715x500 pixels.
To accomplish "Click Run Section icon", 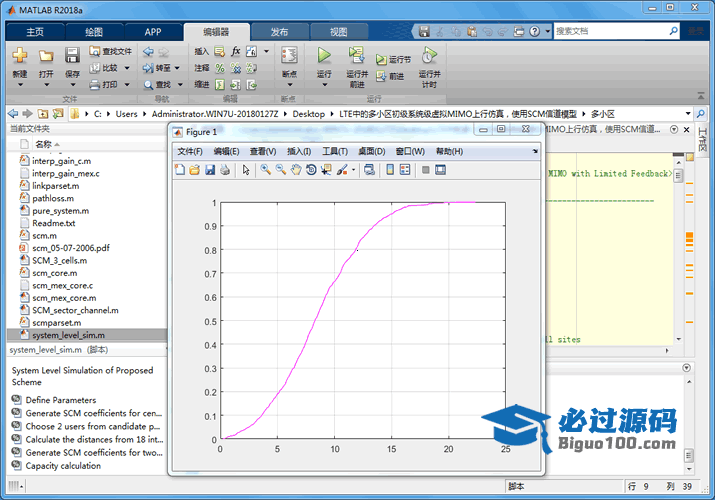I will (x=381, y=60).
